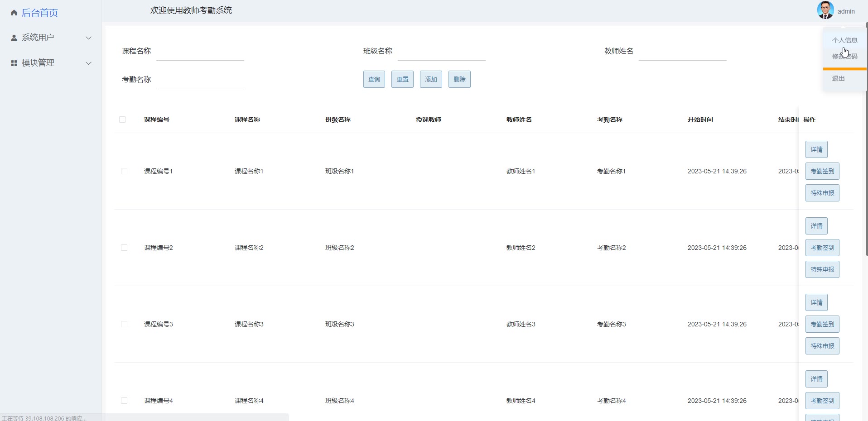
Task: Expand the 系统用户 chevron
Action: pos(89,38)
